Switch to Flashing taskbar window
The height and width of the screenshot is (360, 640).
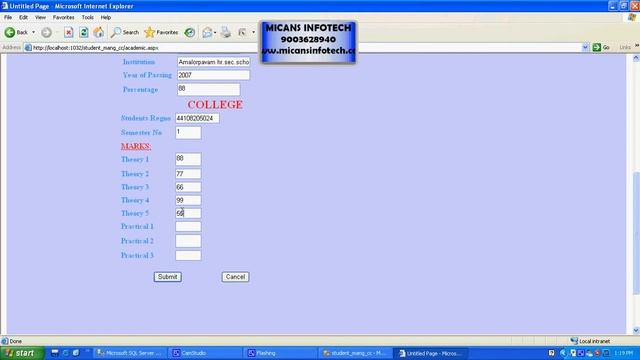[x=281, y=353]
